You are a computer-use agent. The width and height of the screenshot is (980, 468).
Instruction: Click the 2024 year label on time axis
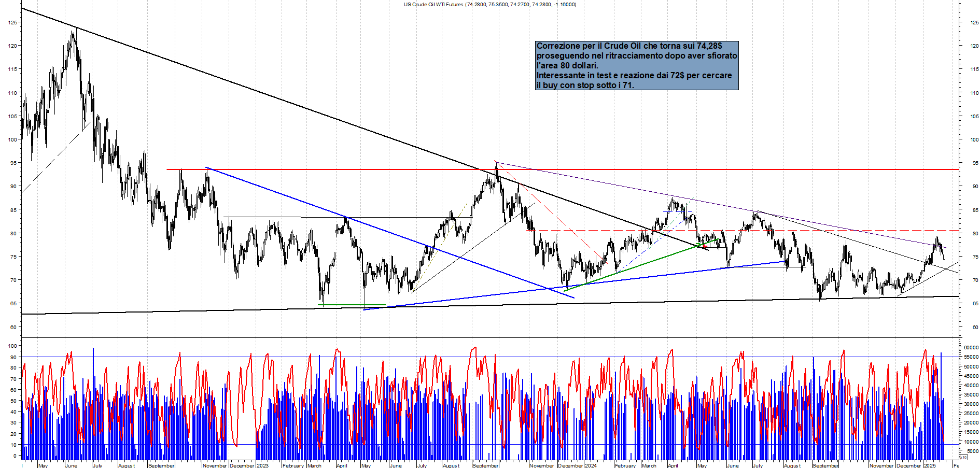click(x=591, y=465)
